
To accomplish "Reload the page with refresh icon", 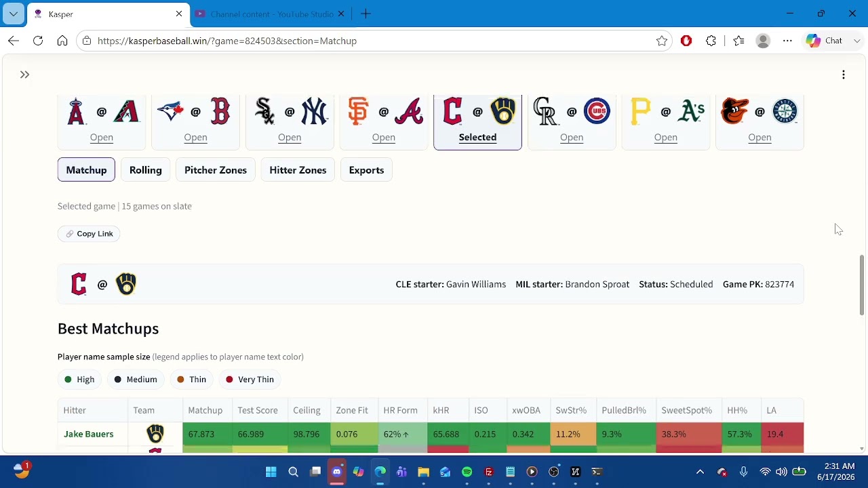I will tap(38, 41).
